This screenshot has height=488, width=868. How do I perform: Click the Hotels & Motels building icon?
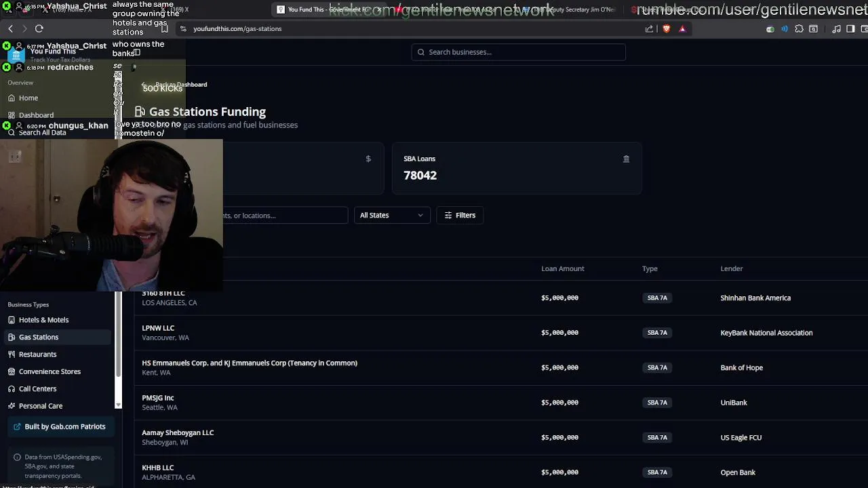point(12,320)
